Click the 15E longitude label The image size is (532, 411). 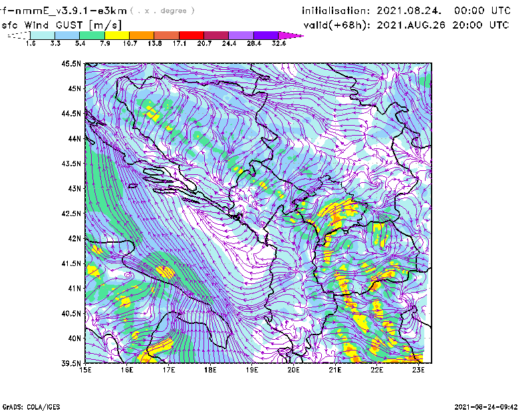[x=85, y=370]
